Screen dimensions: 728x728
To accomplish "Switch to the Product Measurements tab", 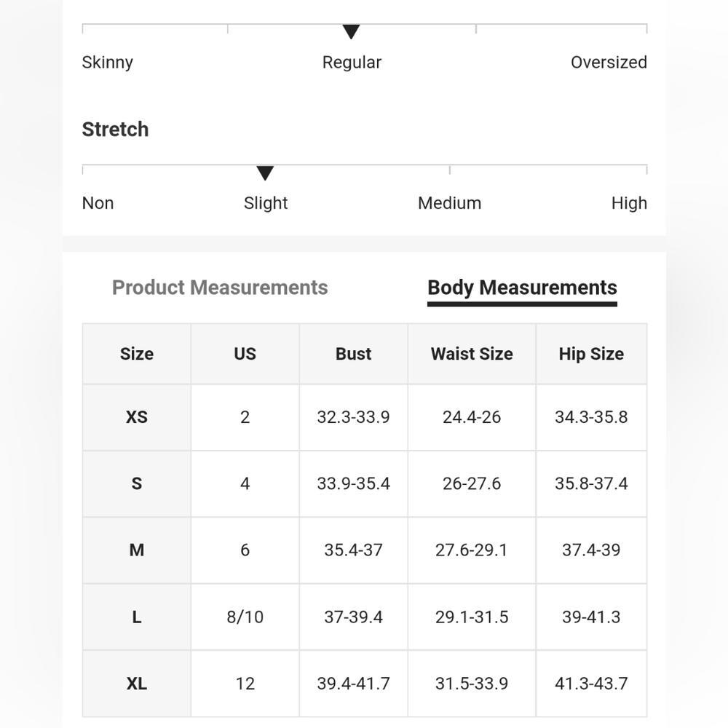I will [x=220, y=288].
